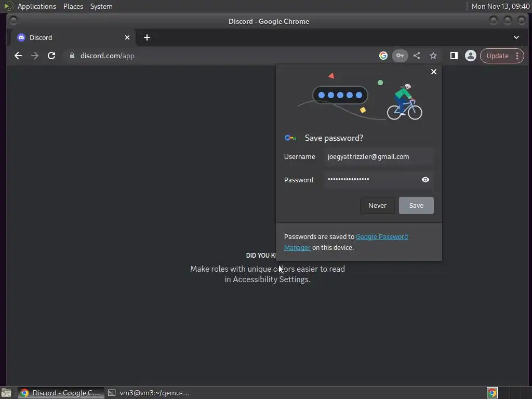Bookmark this tab with star icon
The height and width of the screenshot is (399, 532).
433,56
